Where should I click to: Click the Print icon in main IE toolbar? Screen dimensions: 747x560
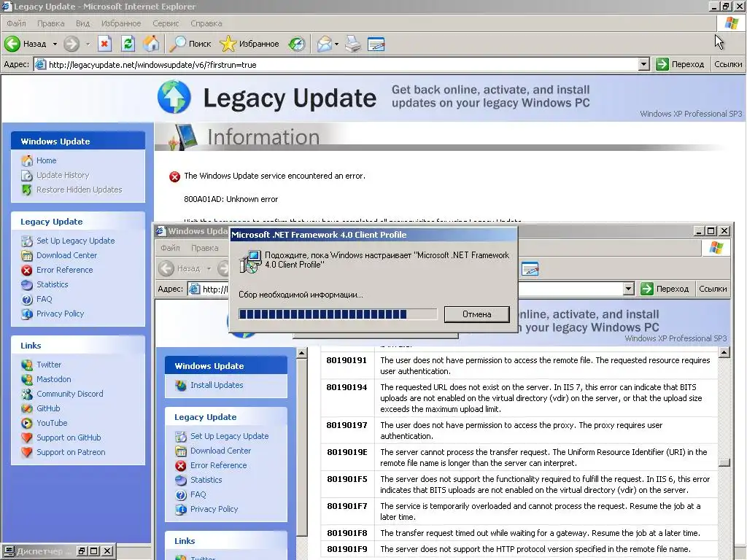coord(353,44)
